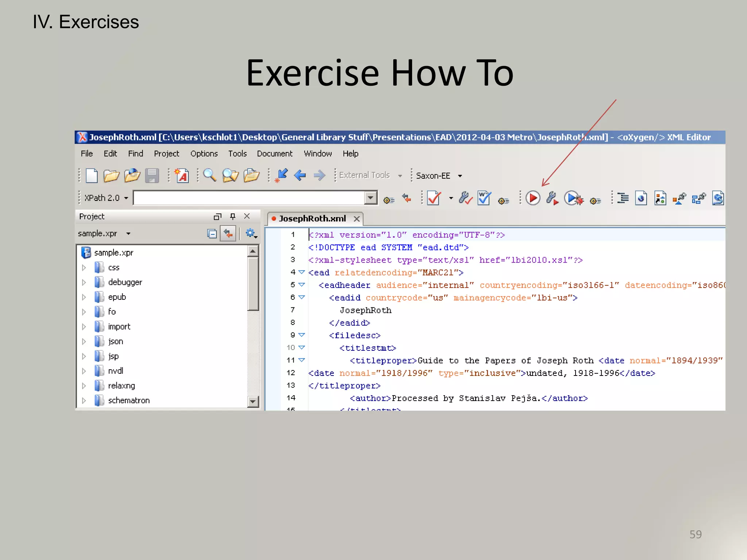Viewport: 747px width, 560px height.
Task: Open the Options menu
Action: [x=204, y=153]
